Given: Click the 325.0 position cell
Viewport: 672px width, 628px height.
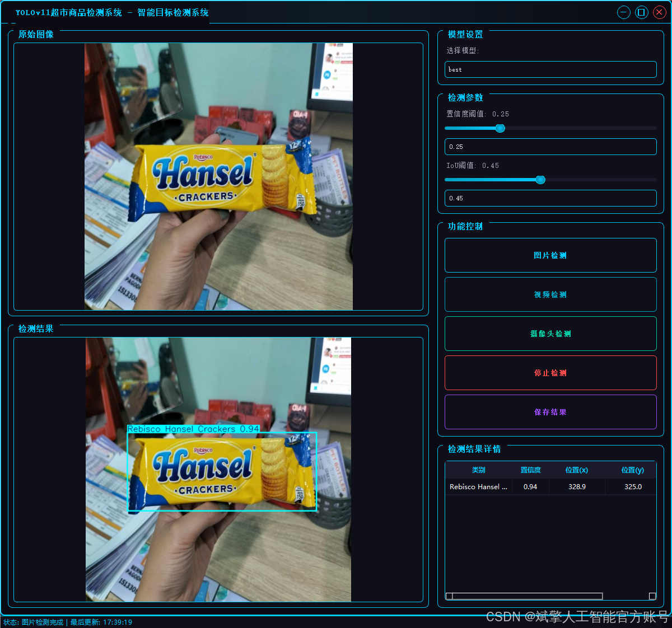Looking at the screenshot, I should [x=633, y=487].
